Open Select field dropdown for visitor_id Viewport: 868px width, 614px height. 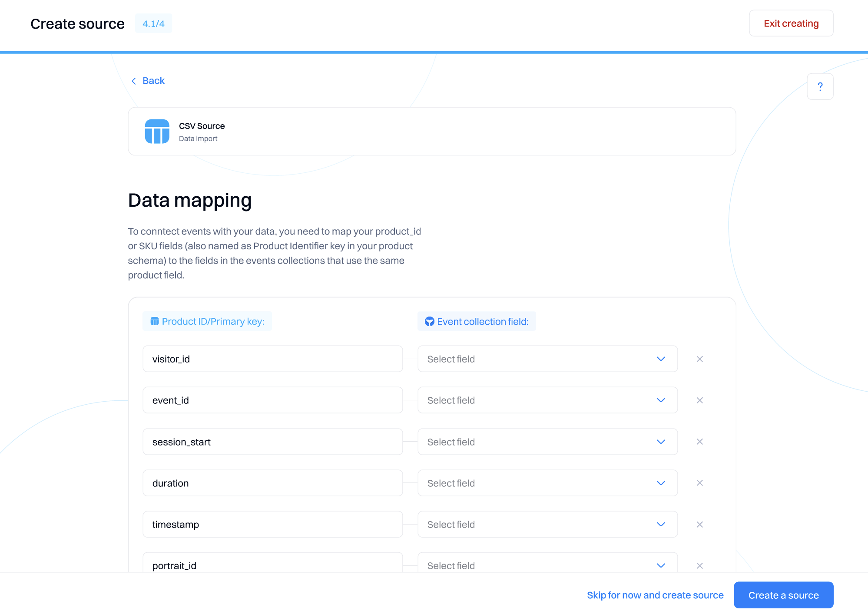coord(547,359)
